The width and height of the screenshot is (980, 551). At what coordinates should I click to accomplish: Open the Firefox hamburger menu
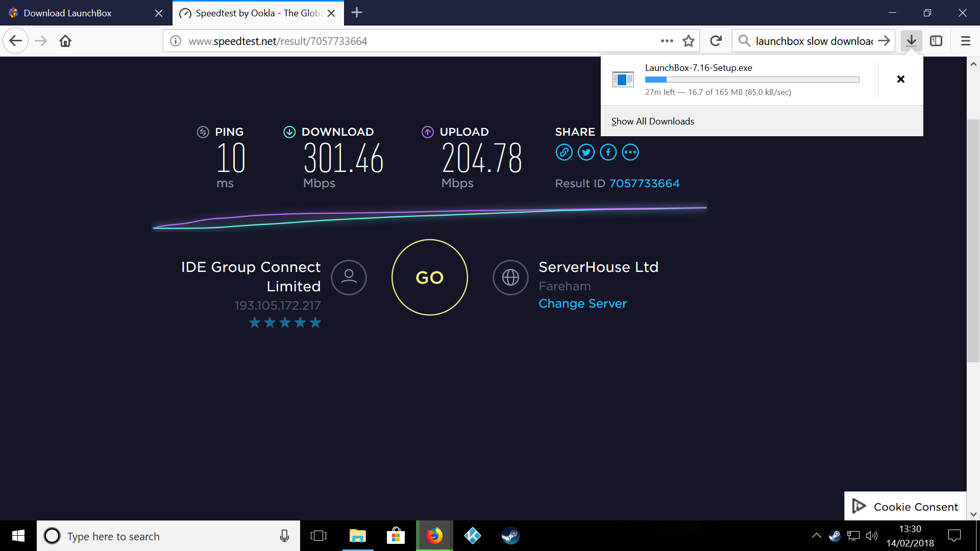click(x=965, y=41)
